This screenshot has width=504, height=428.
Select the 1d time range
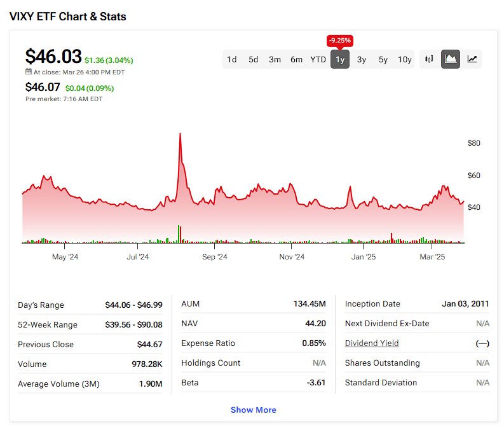[232, 60]
